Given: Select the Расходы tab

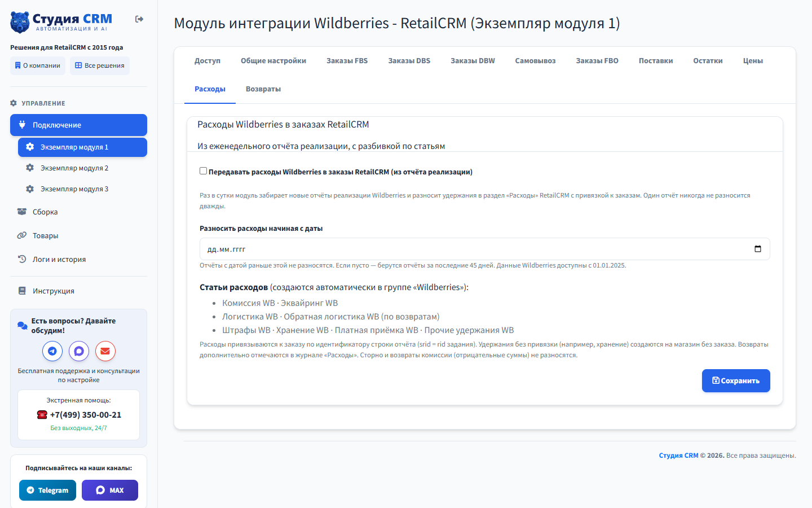Looking at the screenshot, I should click(210, 89).
